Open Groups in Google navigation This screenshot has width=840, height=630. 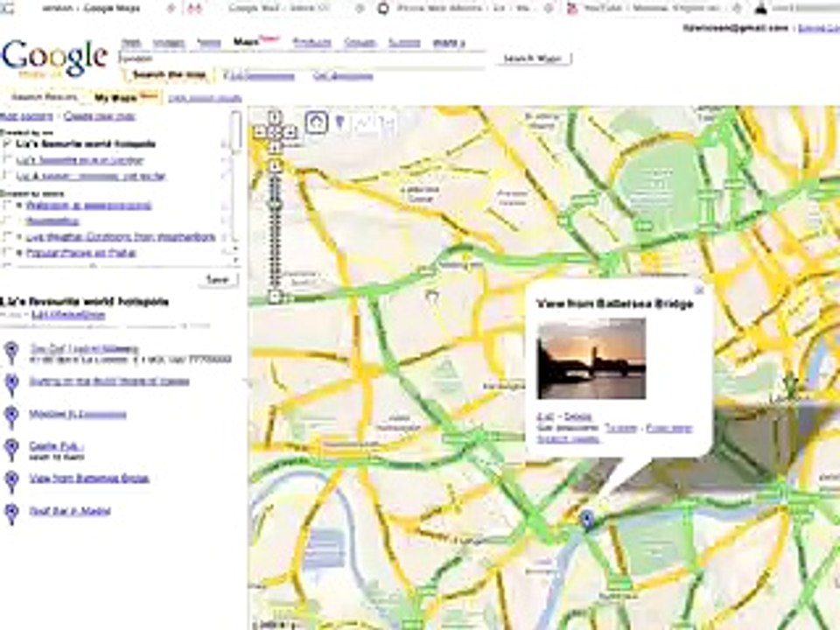360,42
